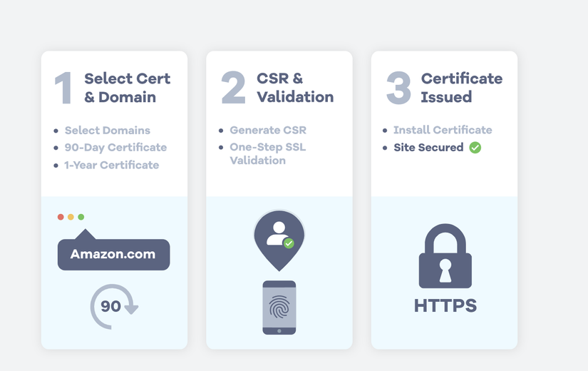Click the red browser window dot
Viewport: 588px width, 371px height.
61,217
